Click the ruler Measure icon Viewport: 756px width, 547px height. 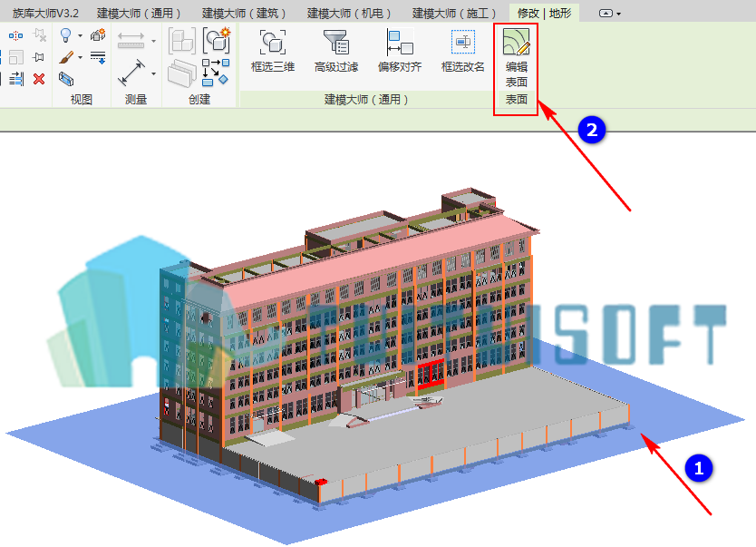point(131,41)
